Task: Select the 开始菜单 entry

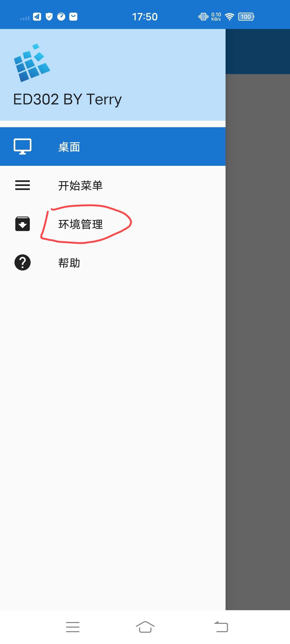Action: [113, 185]
